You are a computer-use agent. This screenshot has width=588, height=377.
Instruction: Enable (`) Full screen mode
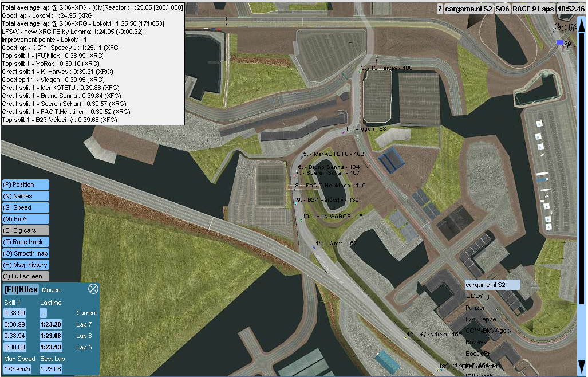26,276
